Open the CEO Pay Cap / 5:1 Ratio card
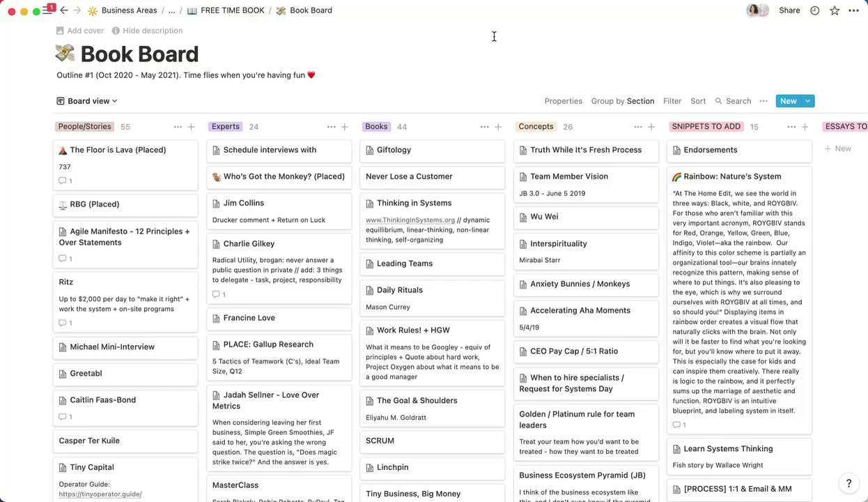Viewport: 868px width, 502px height. pyautogui.click(x=585, y=351)
